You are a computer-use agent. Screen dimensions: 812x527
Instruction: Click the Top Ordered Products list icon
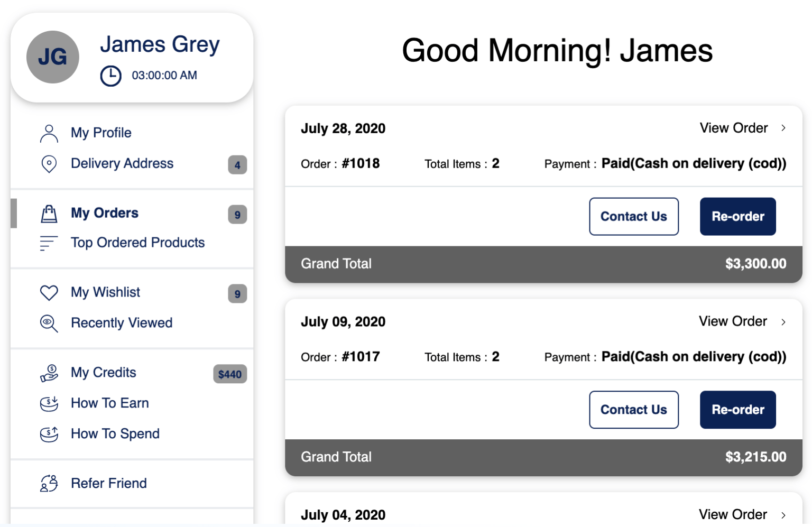(49, 243)
